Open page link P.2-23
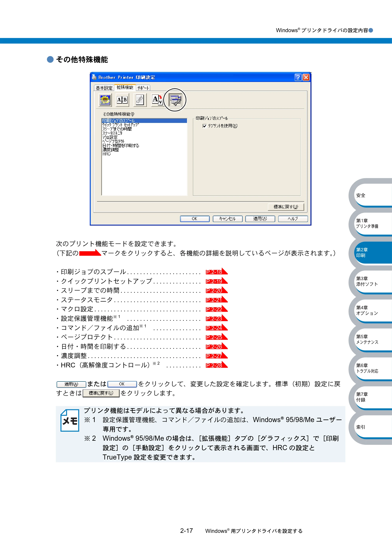This screenshot has height=555, width=392. tap(217, 318)
